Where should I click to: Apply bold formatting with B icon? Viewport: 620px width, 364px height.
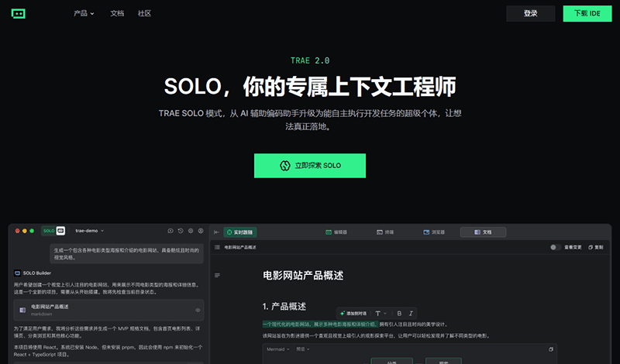pos(399,314)
